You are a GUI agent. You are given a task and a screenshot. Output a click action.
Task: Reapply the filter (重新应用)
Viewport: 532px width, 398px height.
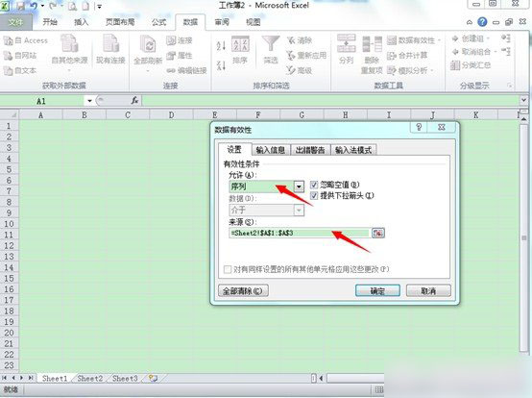click(306, 56)
